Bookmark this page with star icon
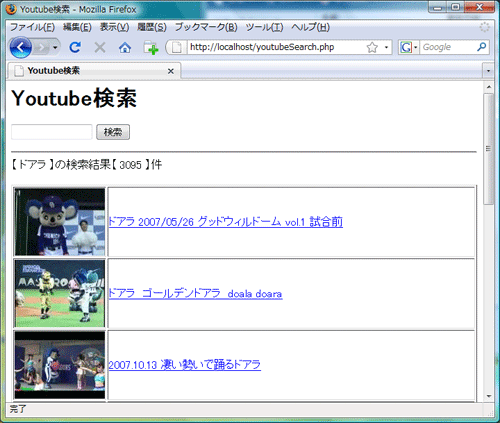The height and width of the screenshot is (423, 500). point(372,47)
